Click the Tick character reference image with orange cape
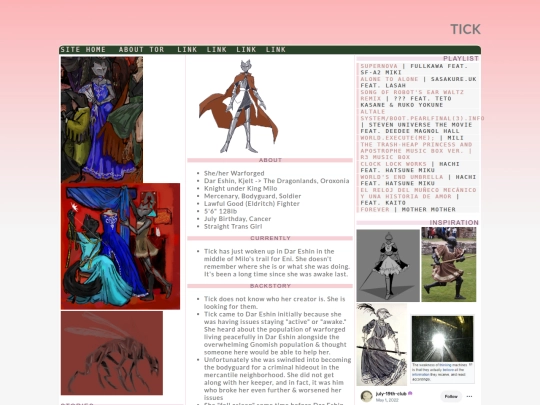The width and height of the screenshot is (540, 405). (x=238, y=107)
